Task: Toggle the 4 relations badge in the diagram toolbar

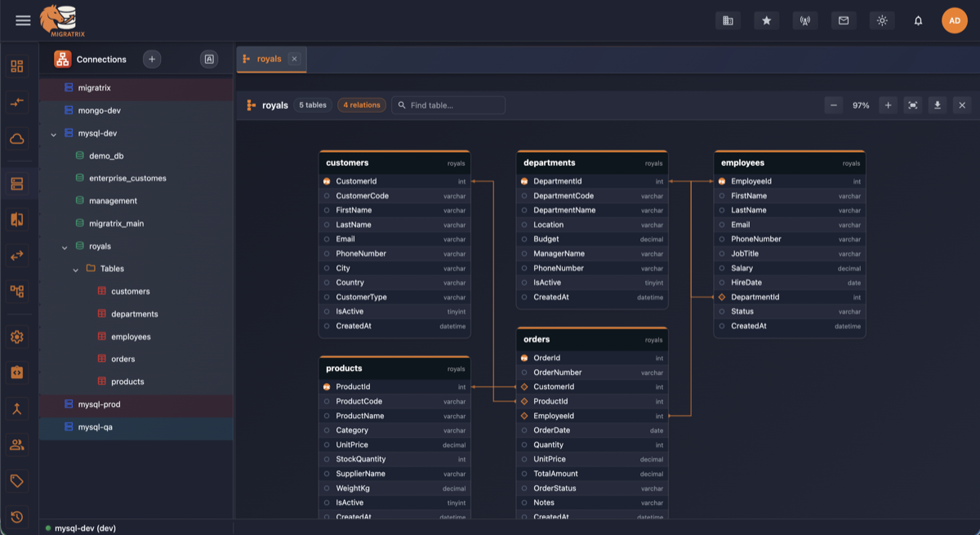Action: (361, 105)
